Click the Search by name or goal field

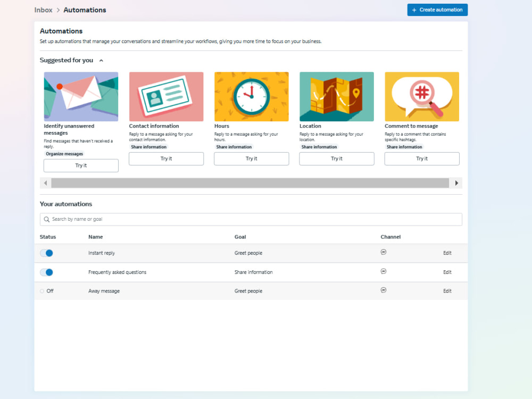[x=251, y=219]
